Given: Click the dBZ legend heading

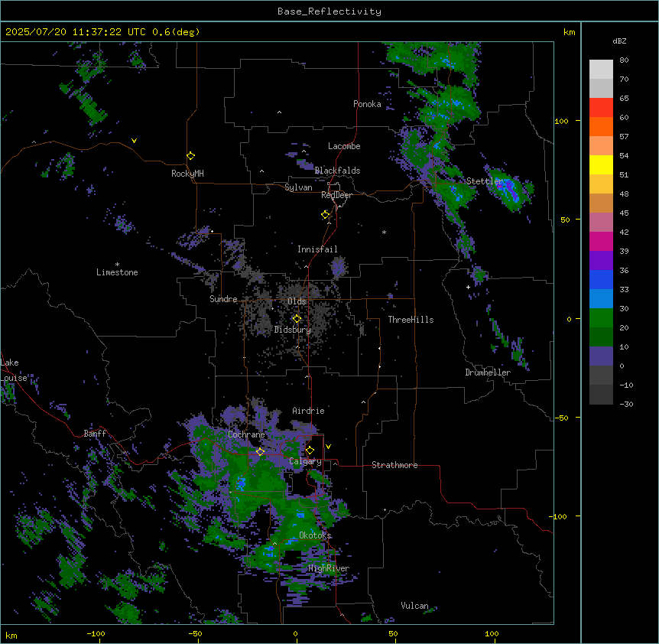Looking at the screenshot, I should 619,41.
